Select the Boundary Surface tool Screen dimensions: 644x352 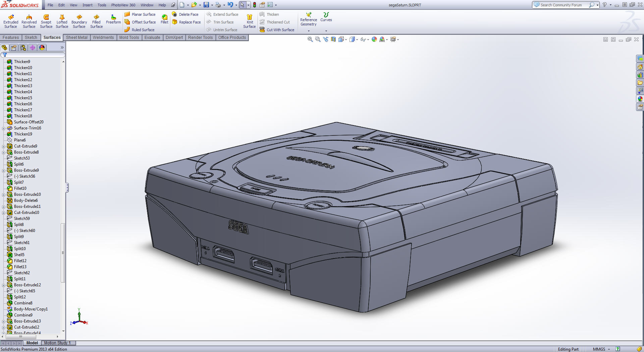[x=79, y=21]
